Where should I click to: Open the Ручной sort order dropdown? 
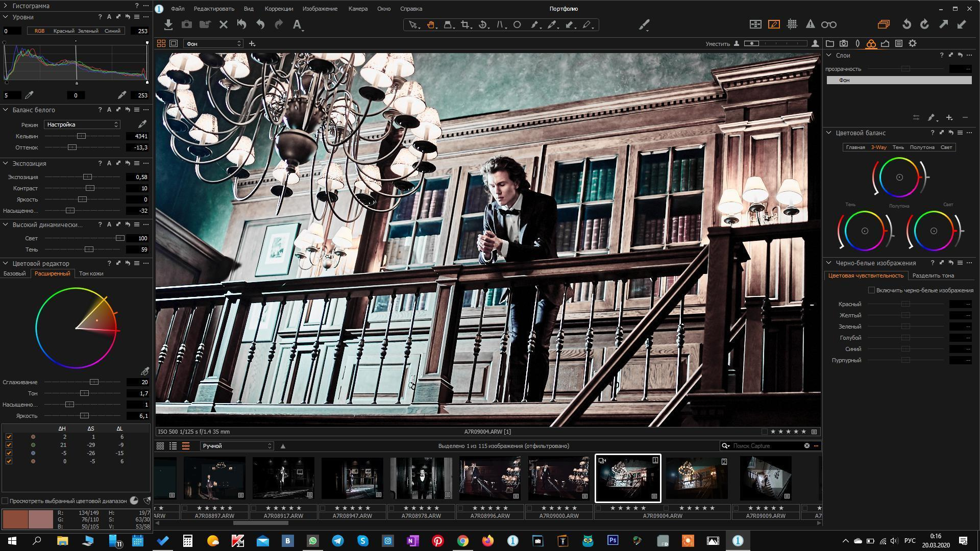coord(236,446)
